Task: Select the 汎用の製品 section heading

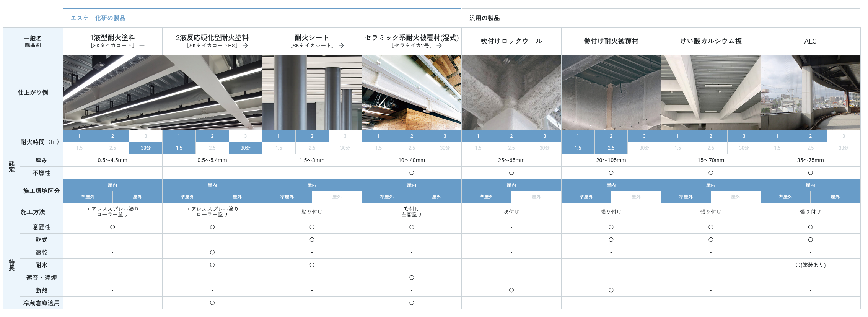Action: [484, 18]
